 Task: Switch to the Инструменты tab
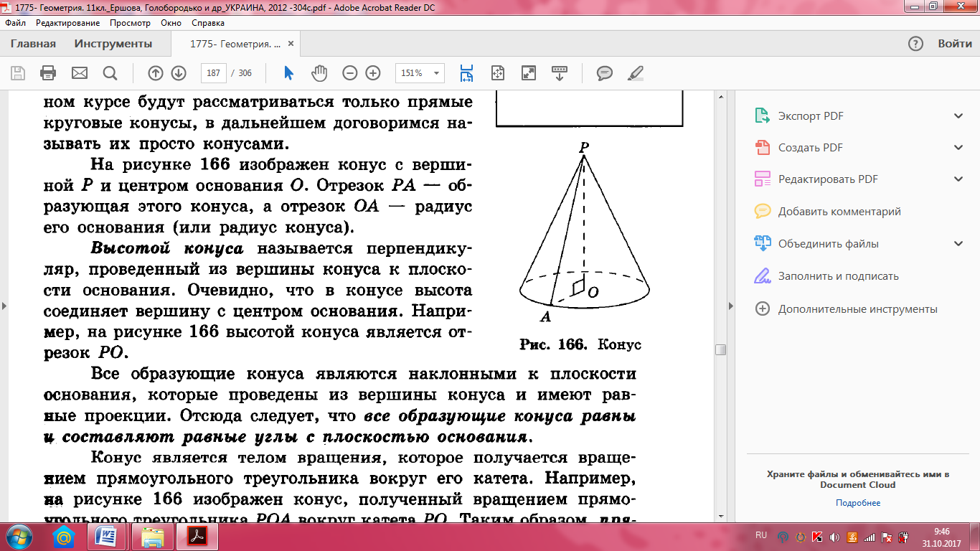(113, 44)
